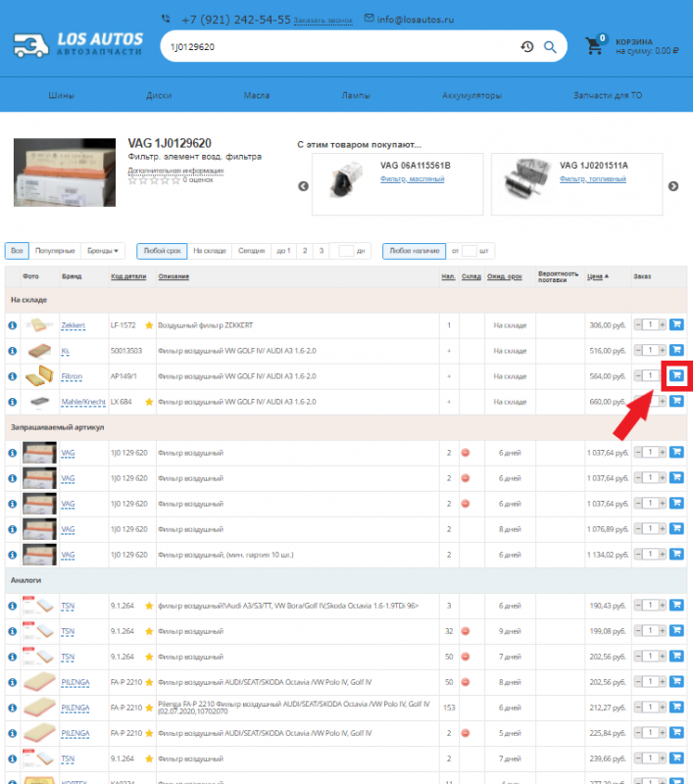
Task: Add TSN 199,08 руб. item to cart
Action: (x=676, y=630)
